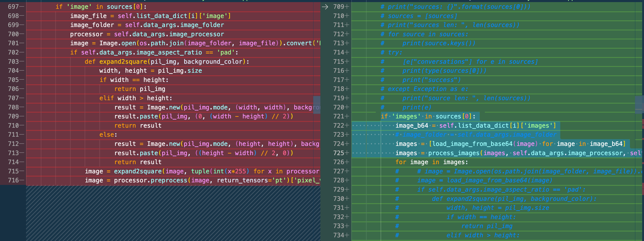Click line number 734 in the right pane
644x241 pixels.
coord(339,235)
